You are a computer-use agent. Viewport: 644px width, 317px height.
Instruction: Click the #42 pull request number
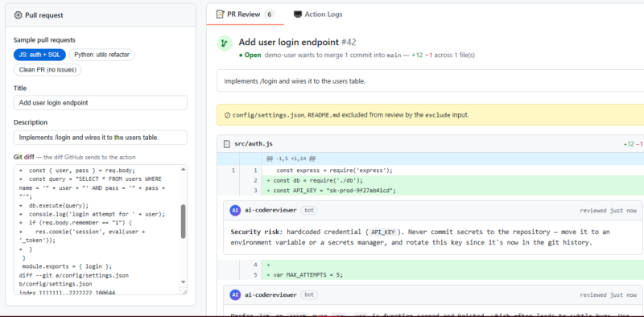(349, 42)
